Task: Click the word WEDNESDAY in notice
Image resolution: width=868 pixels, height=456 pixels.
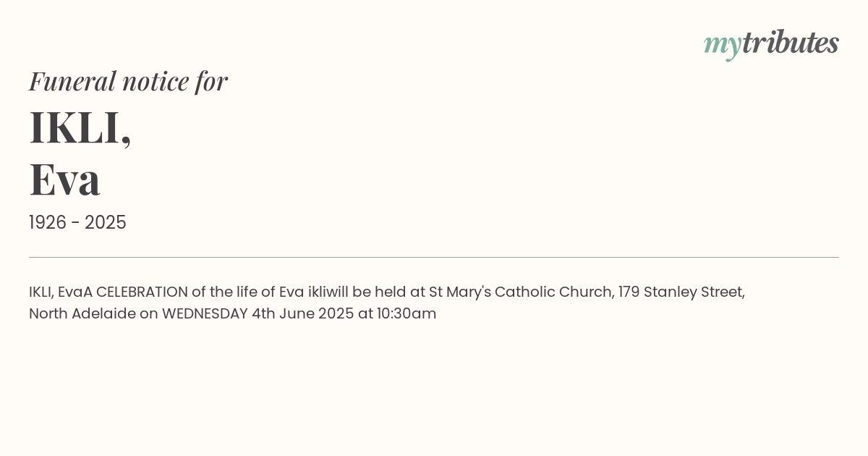Action: 205,314
